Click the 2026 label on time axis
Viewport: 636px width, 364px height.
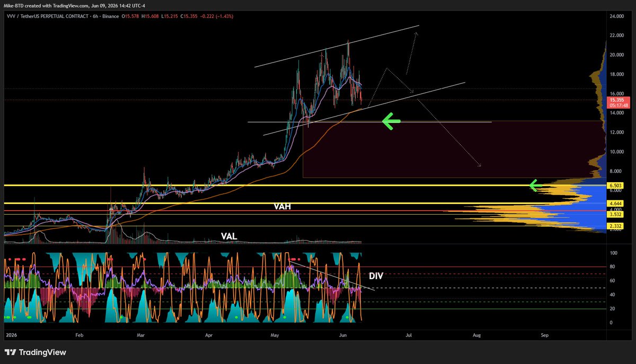[x=11, y=335]
